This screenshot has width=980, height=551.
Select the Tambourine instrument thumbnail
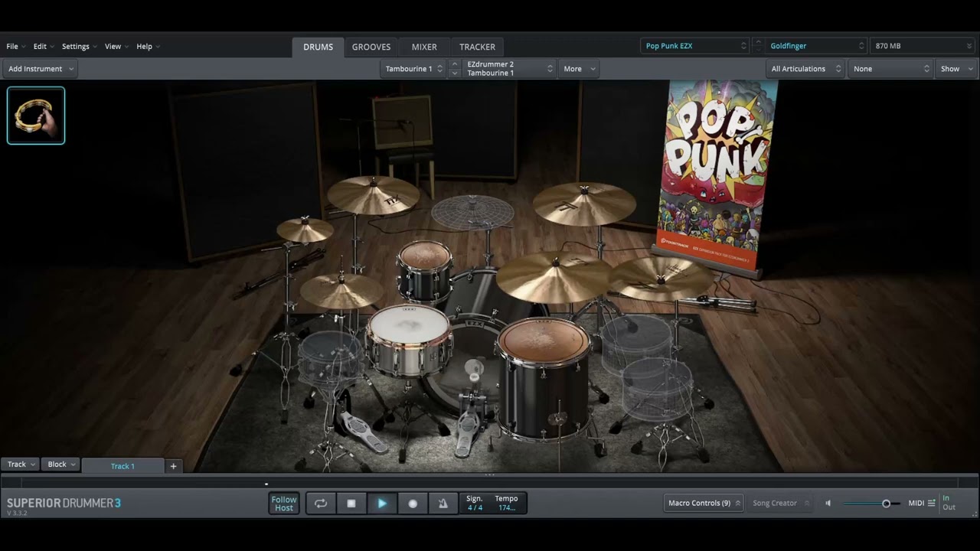[36, 116]
